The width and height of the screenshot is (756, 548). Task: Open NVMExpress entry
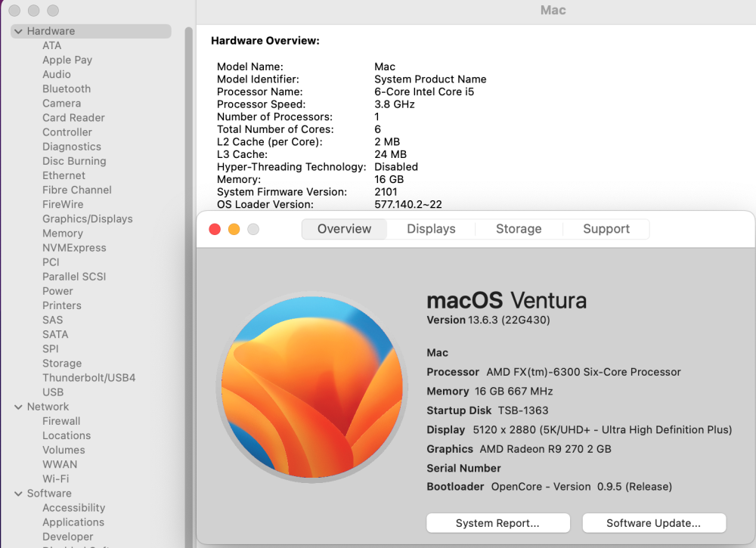point(74,248)
